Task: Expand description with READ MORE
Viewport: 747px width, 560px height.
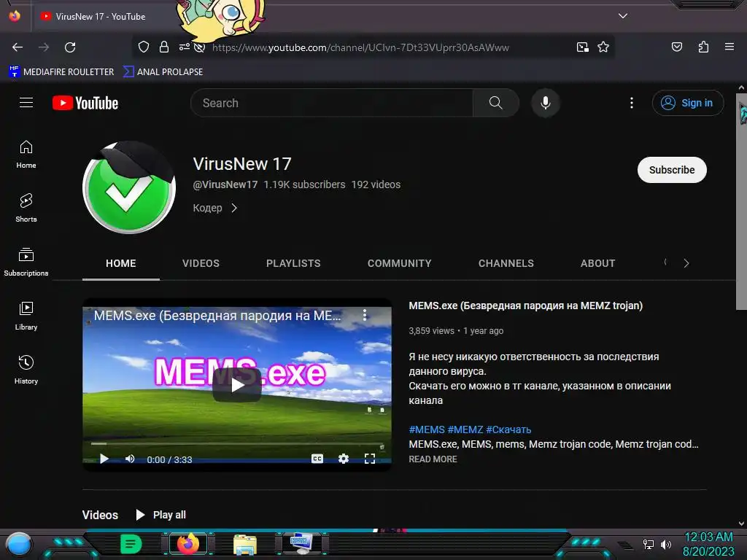Action: 433,459
